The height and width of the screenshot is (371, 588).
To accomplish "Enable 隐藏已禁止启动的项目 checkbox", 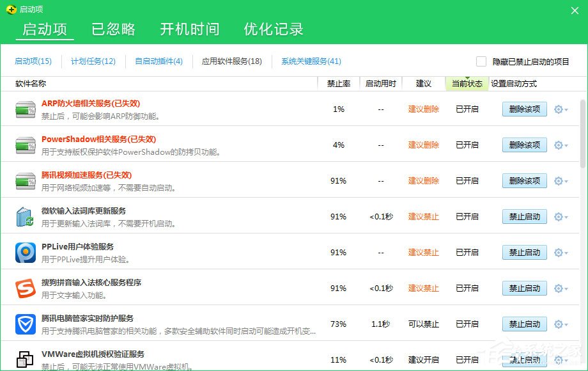I will click(x=481, y=61).
